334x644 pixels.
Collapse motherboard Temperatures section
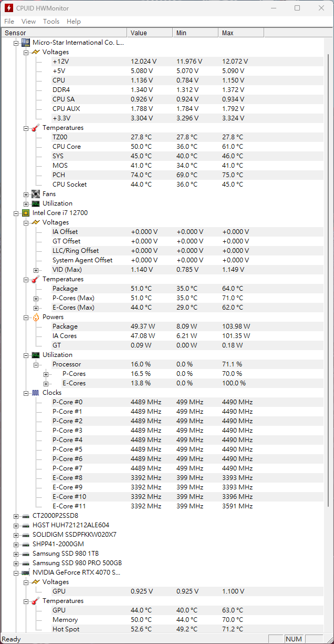tap(26, 128)
